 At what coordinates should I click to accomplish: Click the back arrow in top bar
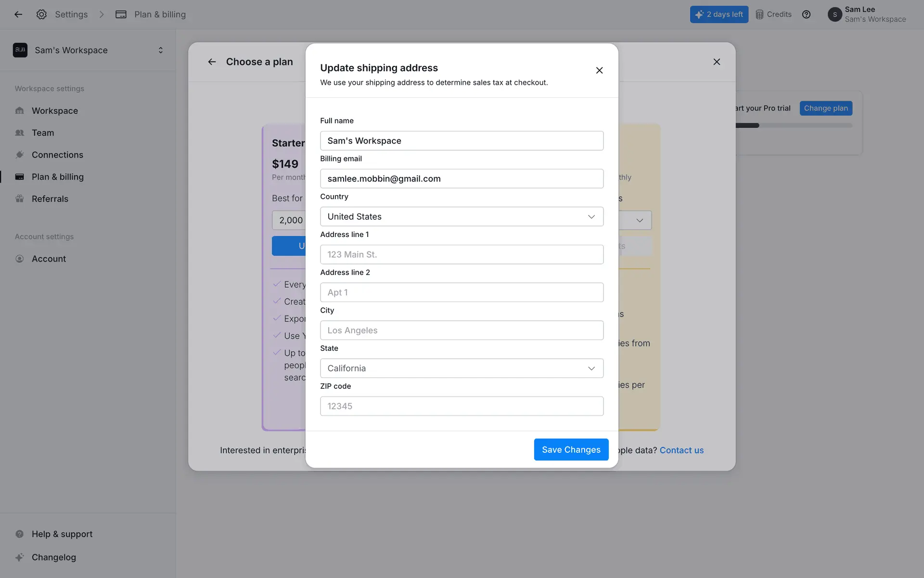click(18, 14)
